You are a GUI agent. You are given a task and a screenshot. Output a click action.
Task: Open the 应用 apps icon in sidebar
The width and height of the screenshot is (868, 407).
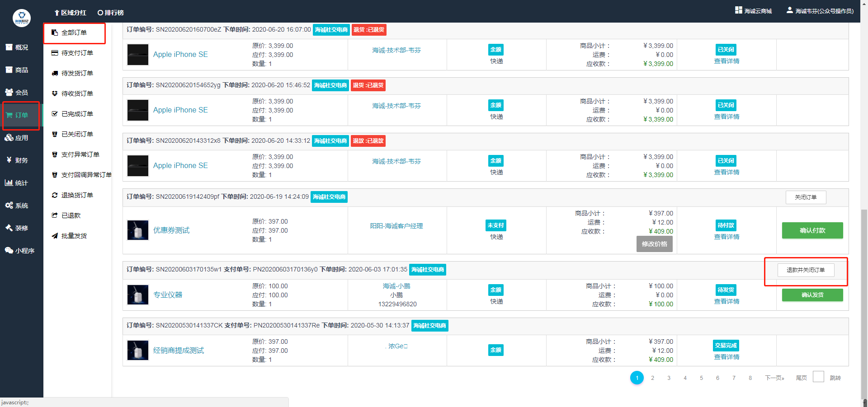[9, 137]
